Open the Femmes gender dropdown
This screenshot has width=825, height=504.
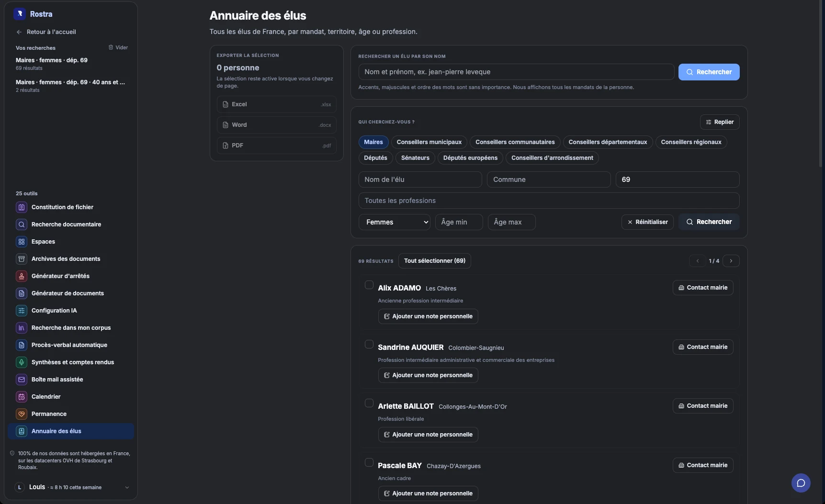pos(395,222)
